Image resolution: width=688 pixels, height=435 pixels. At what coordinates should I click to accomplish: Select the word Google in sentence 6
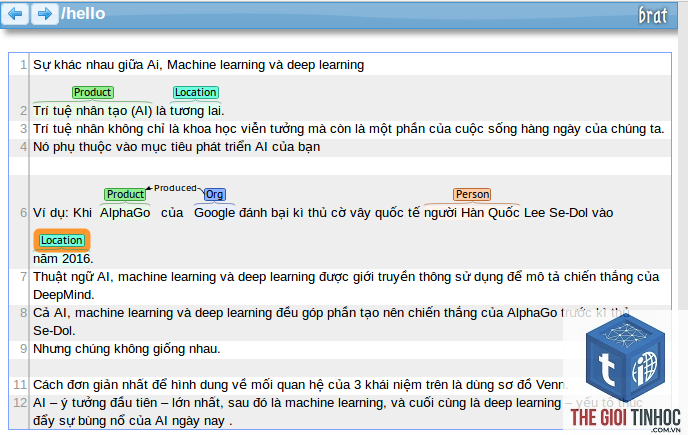click(215, 213)
